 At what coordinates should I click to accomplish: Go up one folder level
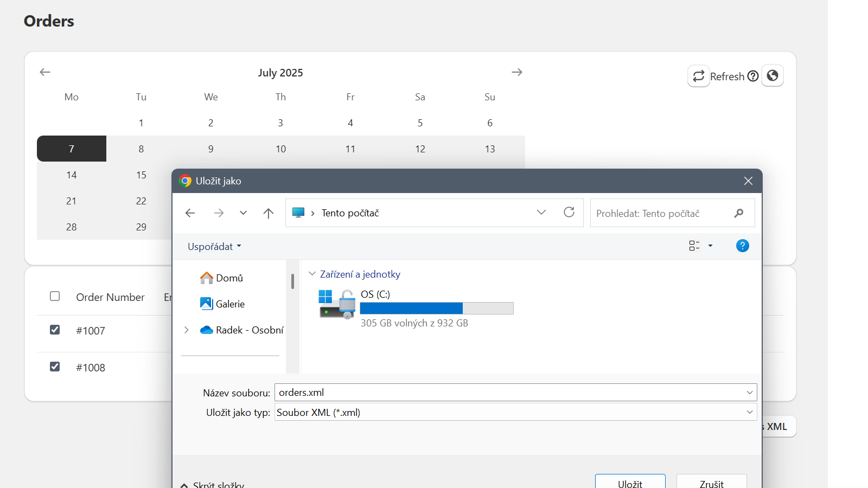pos(269,213)
